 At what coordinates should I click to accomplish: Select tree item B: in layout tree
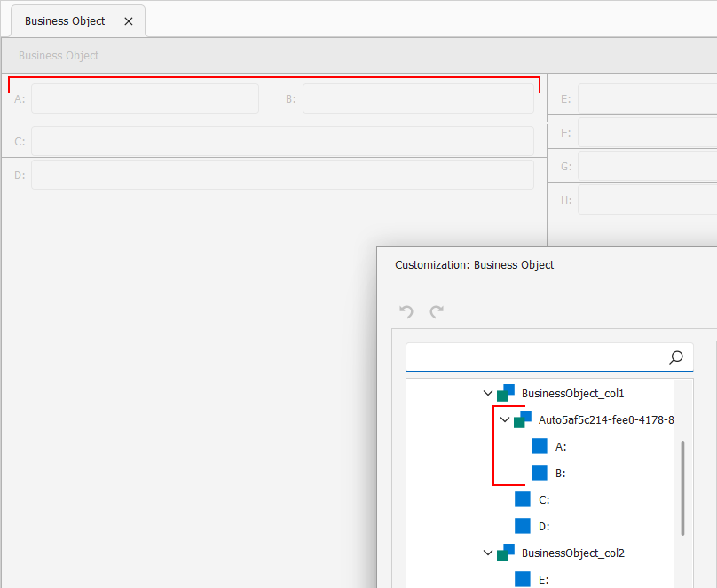tap(560, 474)
